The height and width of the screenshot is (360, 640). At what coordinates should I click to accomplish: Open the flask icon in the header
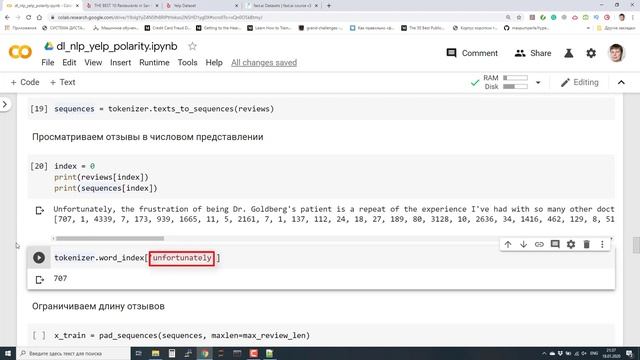point(569,53)
